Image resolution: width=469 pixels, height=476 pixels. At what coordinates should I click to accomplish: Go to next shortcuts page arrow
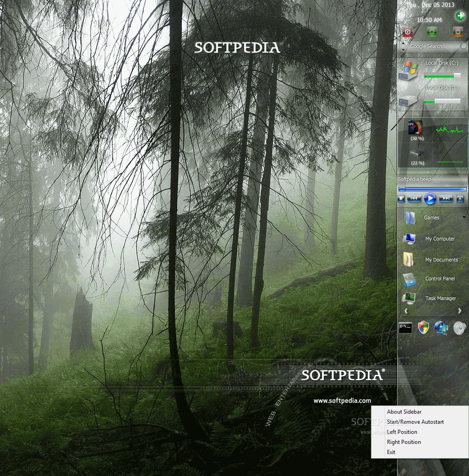click(x=459, y=311)
